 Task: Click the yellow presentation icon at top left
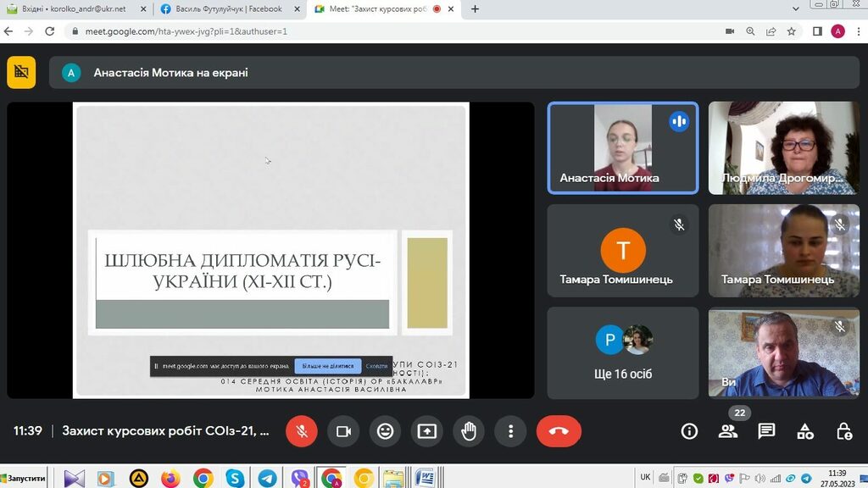[x=21, y=73]
